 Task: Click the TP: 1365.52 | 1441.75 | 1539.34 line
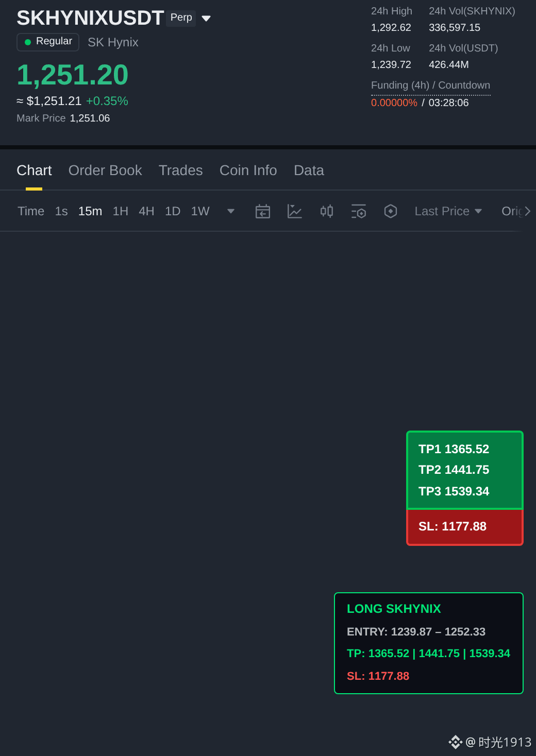point(428,654)
